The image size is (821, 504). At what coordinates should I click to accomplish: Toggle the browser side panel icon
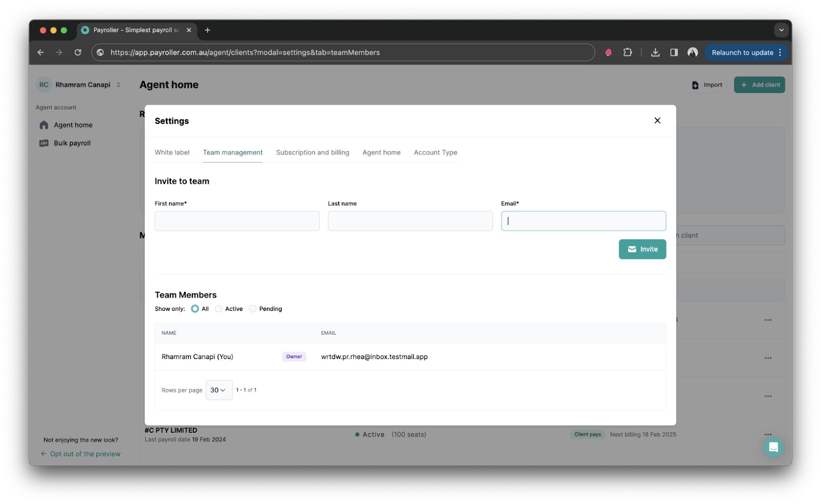pyautogui.click(x=674, y=52)
